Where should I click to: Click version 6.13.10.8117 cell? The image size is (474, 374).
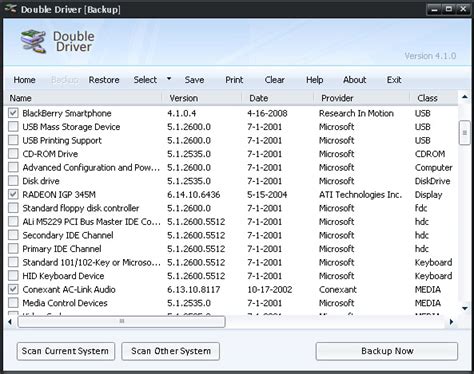tap(193, 289)
